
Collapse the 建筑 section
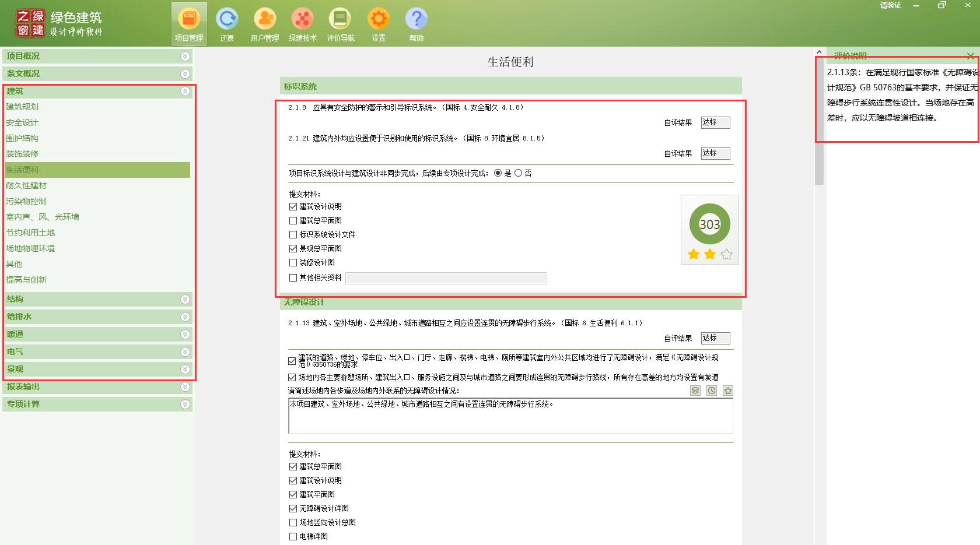tap(97, 91)
